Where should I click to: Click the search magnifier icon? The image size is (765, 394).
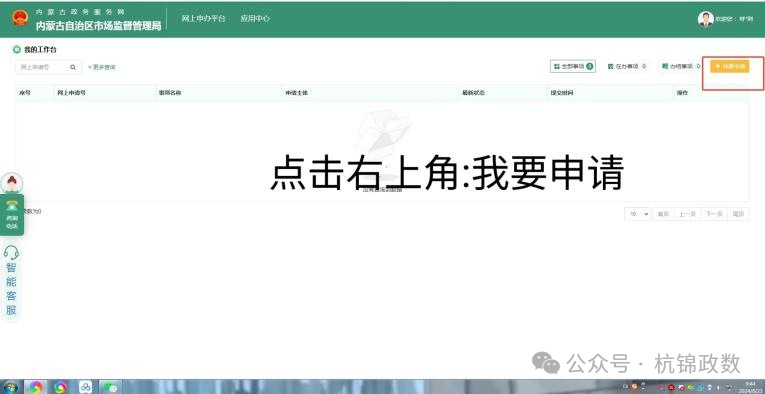point(73,67)
